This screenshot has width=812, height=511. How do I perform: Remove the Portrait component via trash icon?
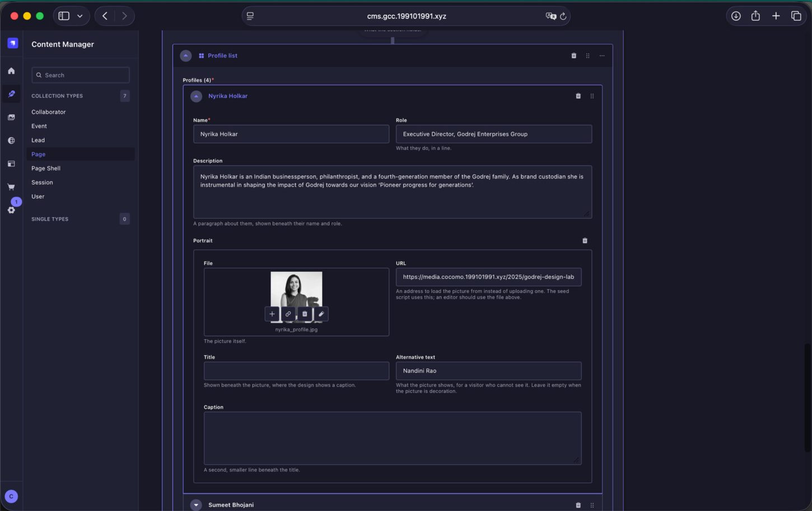(585, 241)
